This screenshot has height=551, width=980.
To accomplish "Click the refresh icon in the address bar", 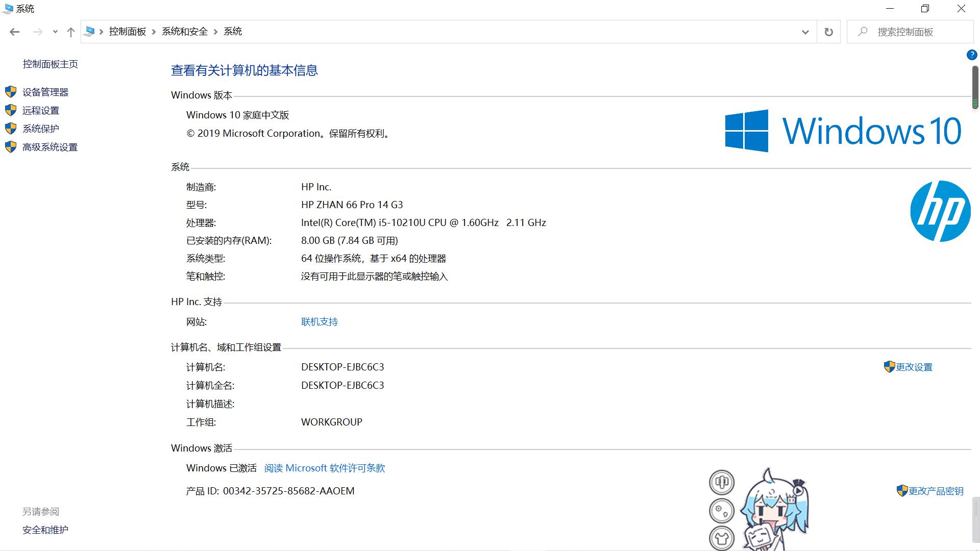I will point(829,32).
